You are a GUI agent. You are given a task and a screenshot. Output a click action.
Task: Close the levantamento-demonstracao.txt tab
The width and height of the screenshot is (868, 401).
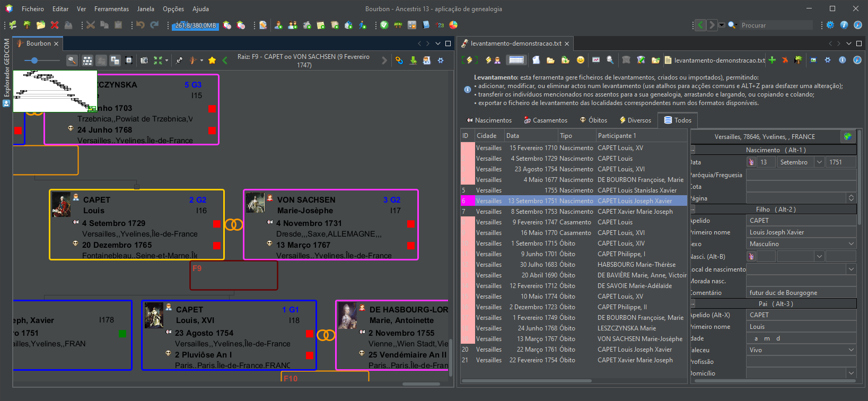[567, 43]
